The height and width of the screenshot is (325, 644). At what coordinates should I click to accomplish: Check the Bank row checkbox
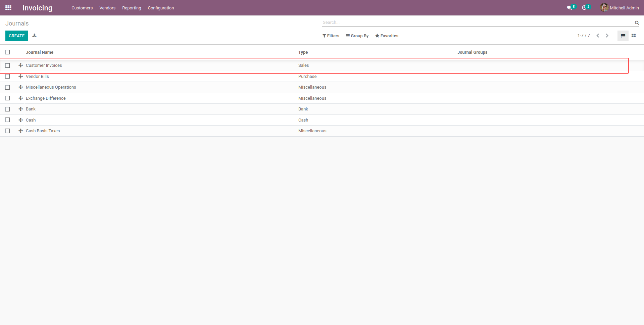coord(7,109)
